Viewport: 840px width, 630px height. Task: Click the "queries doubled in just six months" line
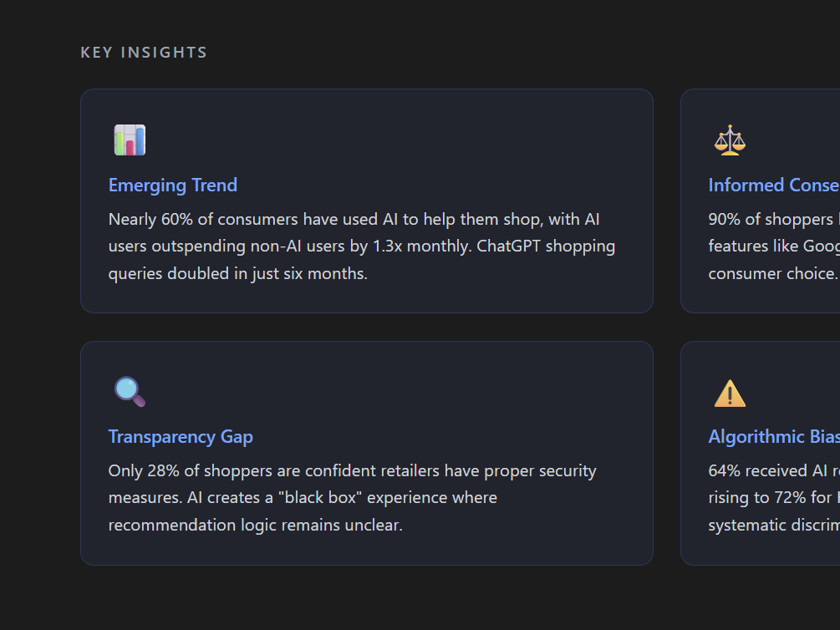point(238,273)
